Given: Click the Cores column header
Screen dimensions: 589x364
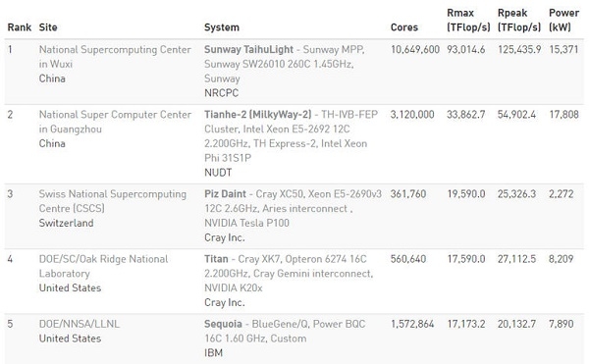Looking at the screenshot, I should coord(404,27).
